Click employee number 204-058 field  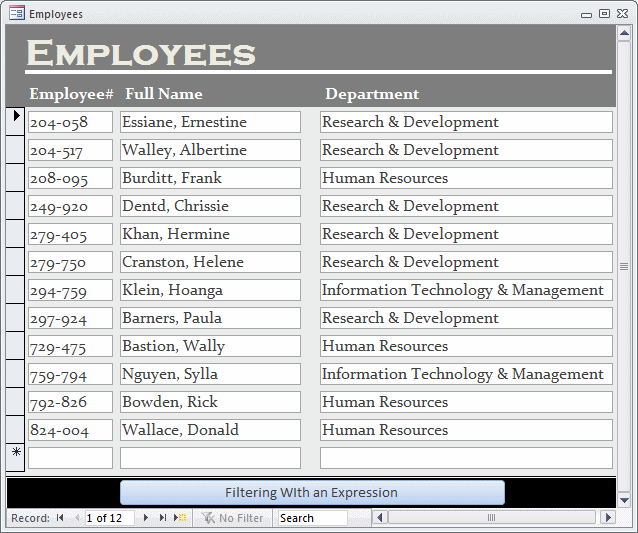click(x=70, y=122)
